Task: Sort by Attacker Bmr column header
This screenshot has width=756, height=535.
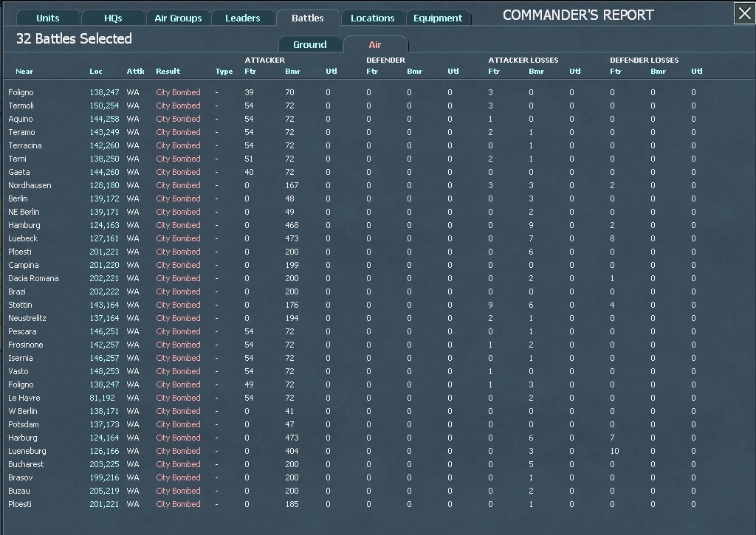Action: (x=292, y=72)
